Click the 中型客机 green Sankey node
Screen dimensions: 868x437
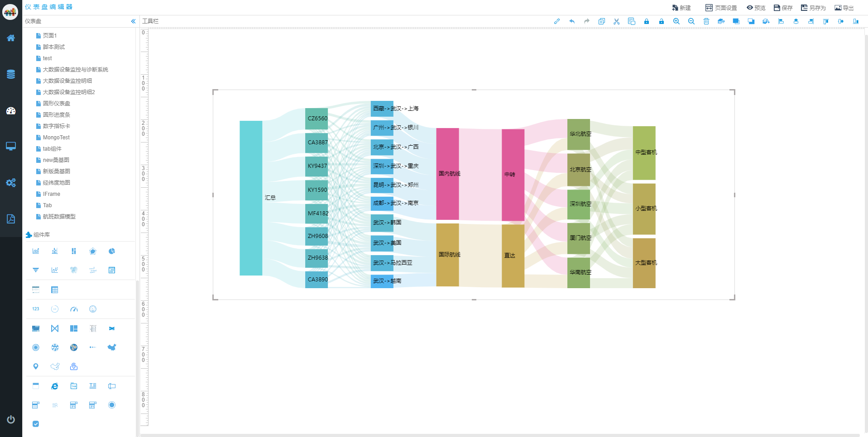[x=644, y=153]
